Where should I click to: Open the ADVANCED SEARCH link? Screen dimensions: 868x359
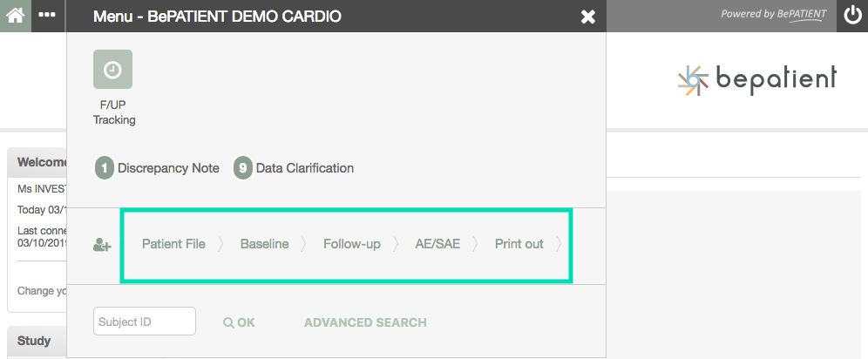(x=365, y=322)
